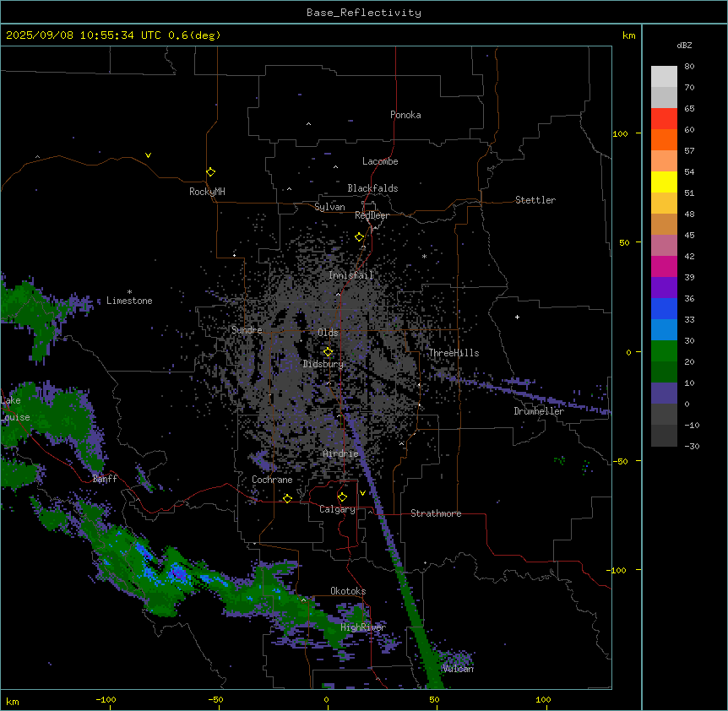Select the 50 tick label on the horizontal axis
Image resolution: width=728 pixels, height=711 pixels.
[x=434, y=699]
